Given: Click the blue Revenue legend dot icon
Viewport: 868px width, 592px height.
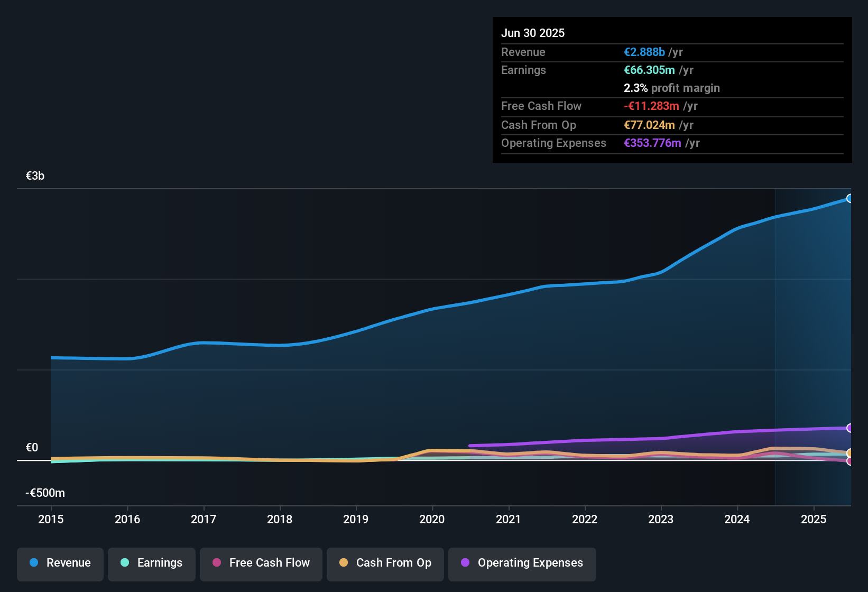Looking at the screenshot, I should [33, 563].
